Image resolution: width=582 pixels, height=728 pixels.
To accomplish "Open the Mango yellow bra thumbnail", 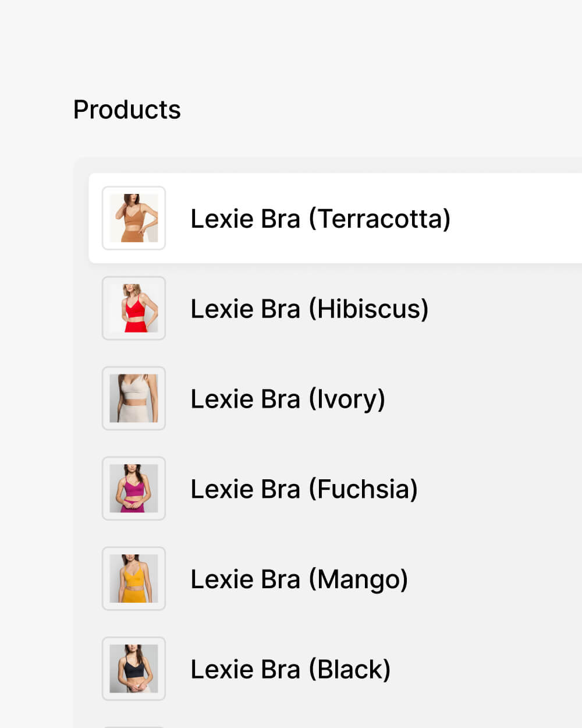I will pos(134,578).
